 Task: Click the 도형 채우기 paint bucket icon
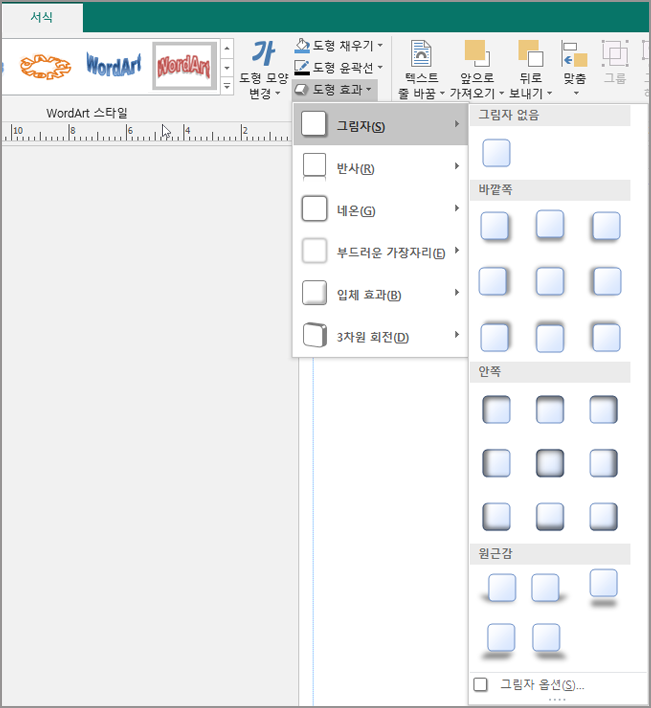(x=302, y=46)
